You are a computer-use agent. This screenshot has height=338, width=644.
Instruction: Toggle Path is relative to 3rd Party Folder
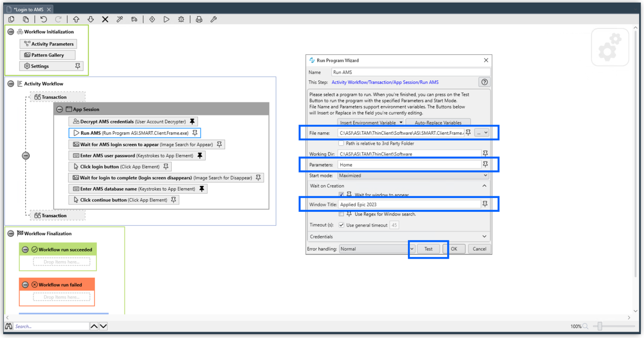tap(341, 143)
